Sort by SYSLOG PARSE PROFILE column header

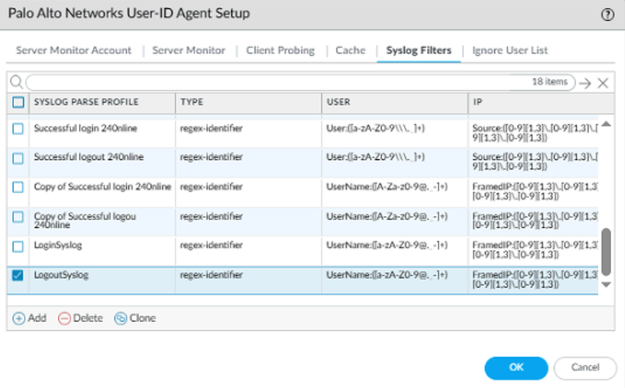pyautogui.click(x=86, y=102)
